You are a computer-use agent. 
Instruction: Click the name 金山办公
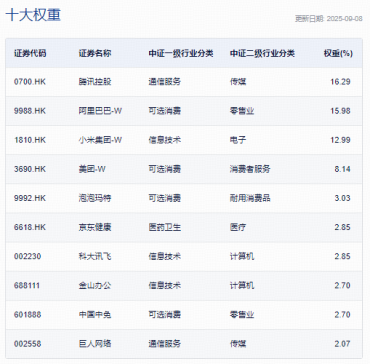click(95, 286)
